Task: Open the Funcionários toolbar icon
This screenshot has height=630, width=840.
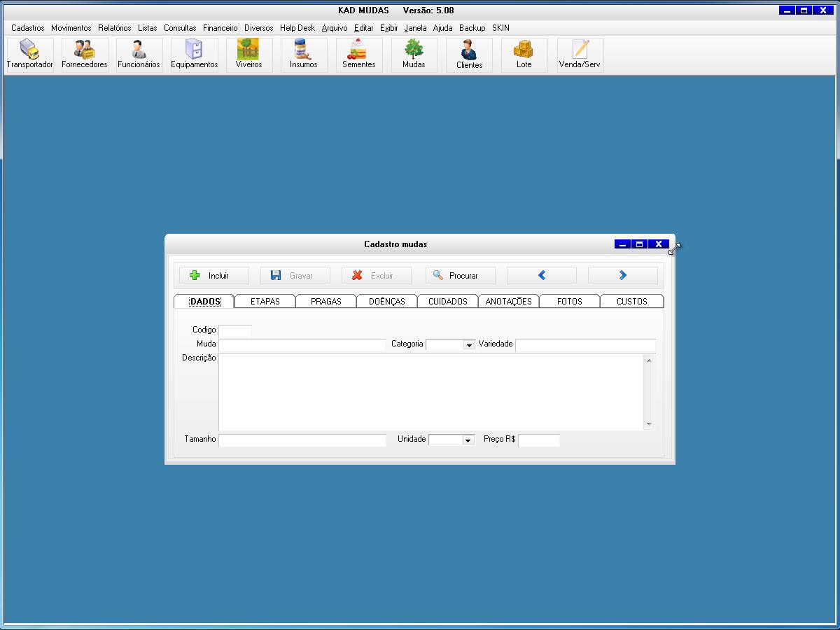Action: tap(139, 55)
